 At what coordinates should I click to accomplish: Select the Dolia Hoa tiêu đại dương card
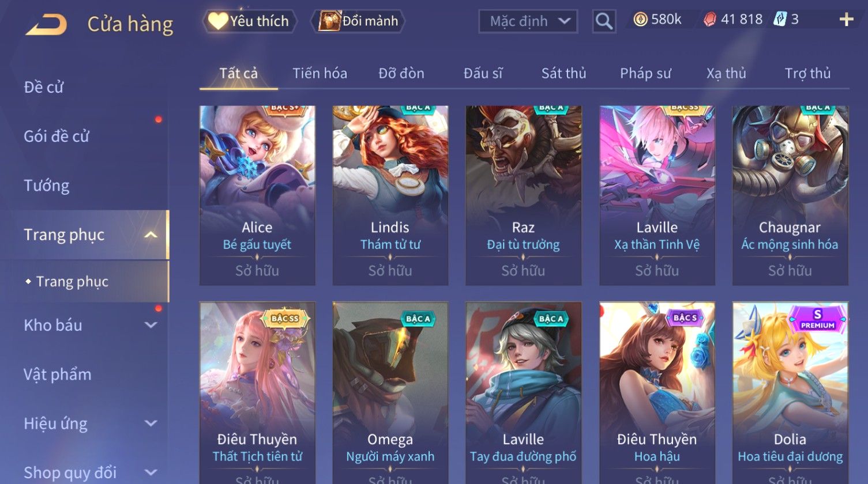[x=790, y=393]
